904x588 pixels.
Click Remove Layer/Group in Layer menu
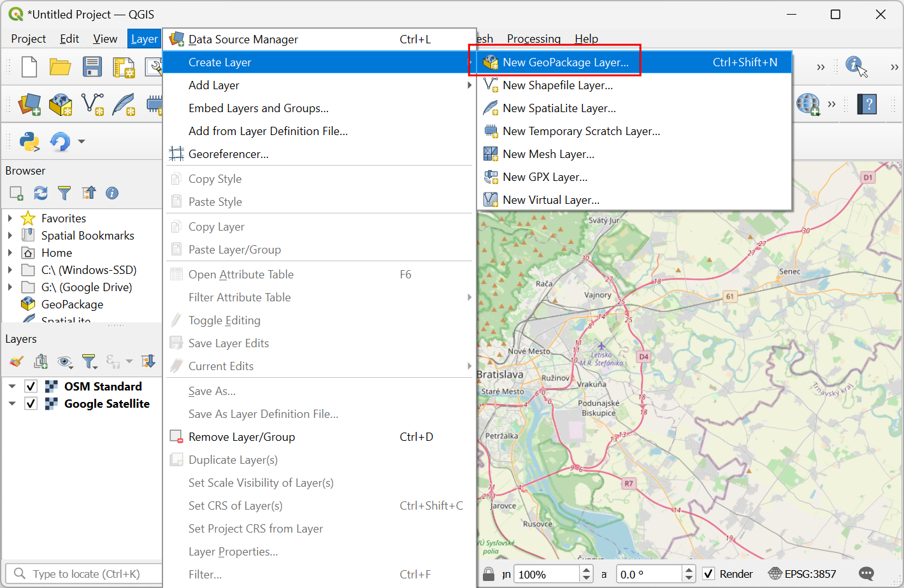click(x=241, y=437)
